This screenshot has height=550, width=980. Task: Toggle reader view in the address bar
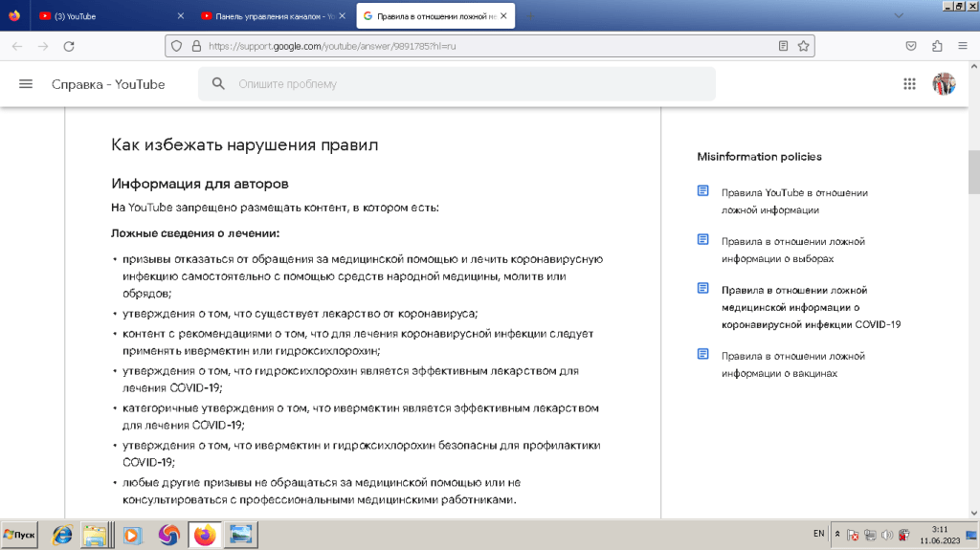(784, 46)
